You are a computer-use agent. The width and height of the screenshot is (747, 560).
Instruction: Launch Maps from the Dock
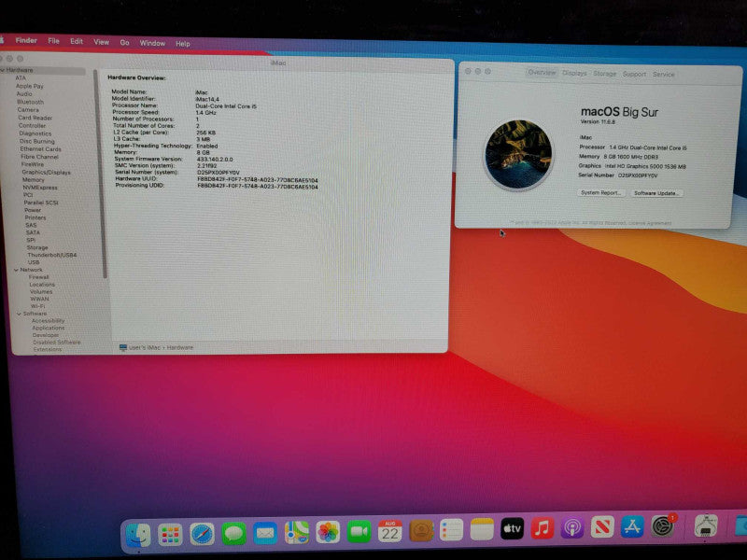[297, 532]
